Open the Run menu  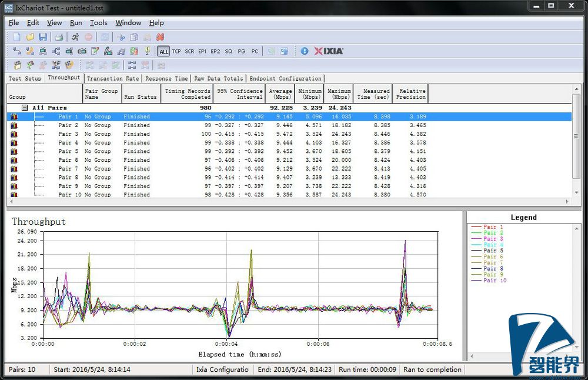[76, 23]
